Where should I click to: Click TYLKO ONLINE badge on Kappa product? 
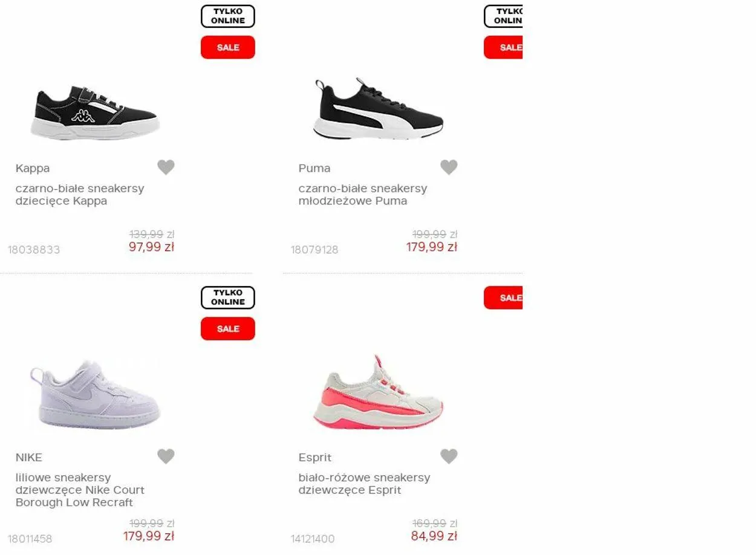228,16
